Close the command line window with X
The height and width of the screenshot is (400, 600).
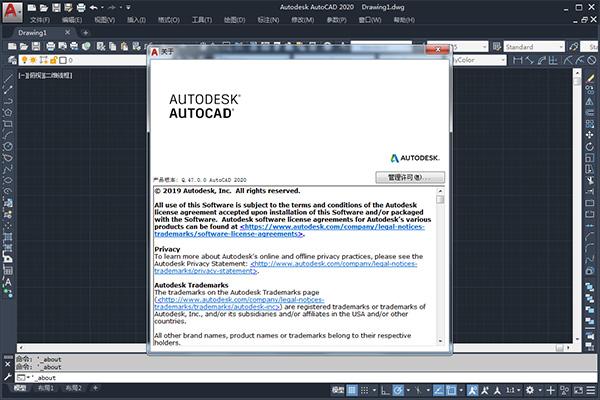8,364
